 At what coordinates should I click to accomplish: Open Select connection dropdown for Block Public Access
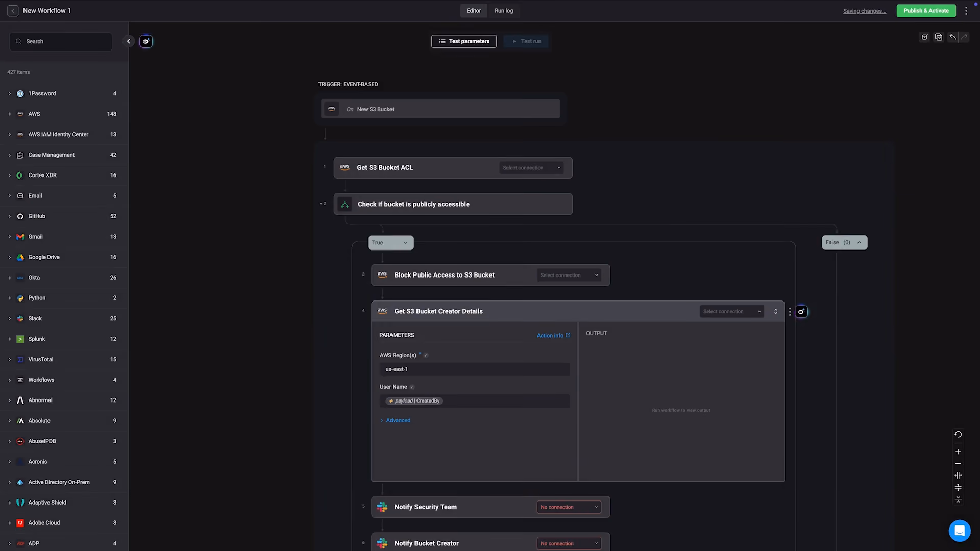point(569,275)
